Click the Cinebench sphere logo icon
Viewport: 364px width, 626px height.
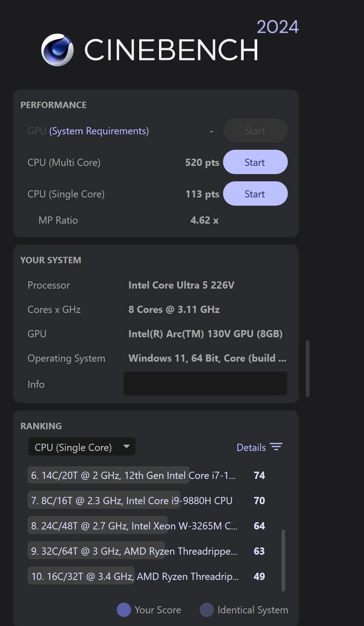point(57,50)
